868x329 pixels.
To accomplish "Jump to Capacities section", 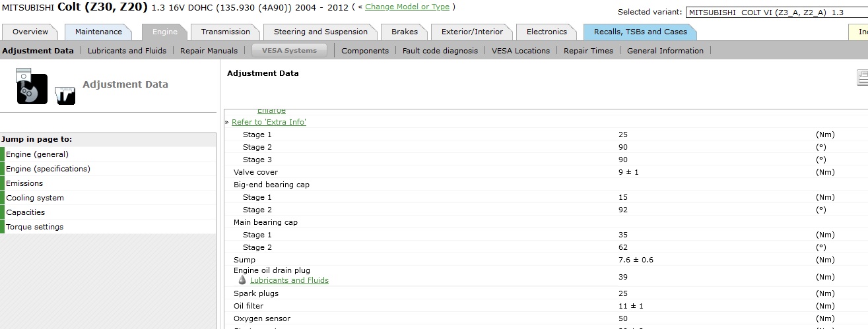I will coord(108,212).
